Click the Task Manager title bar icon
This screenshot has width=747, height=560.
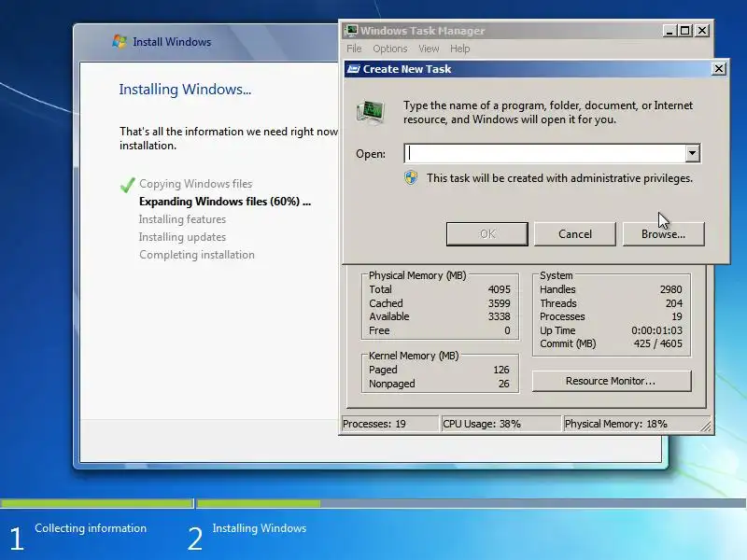(x=352, y=31)
